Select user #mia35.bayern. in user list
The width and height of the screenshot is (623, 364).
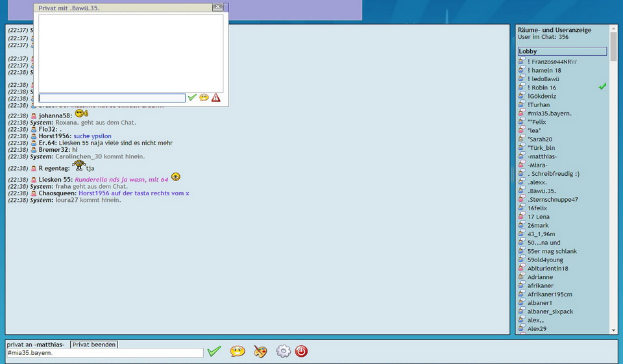(549, 113)
